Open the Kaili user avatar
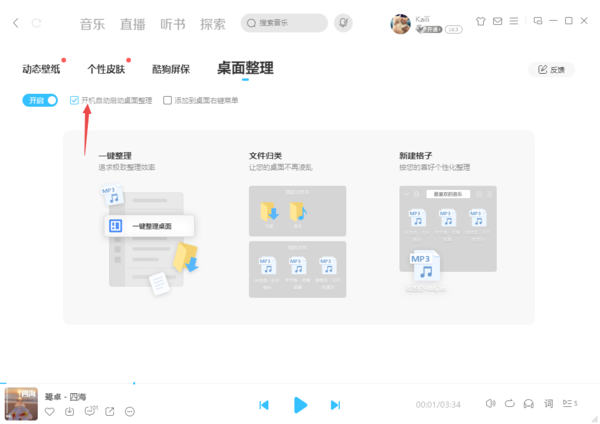Screen dimensions: 600x424 pos(400,24)
